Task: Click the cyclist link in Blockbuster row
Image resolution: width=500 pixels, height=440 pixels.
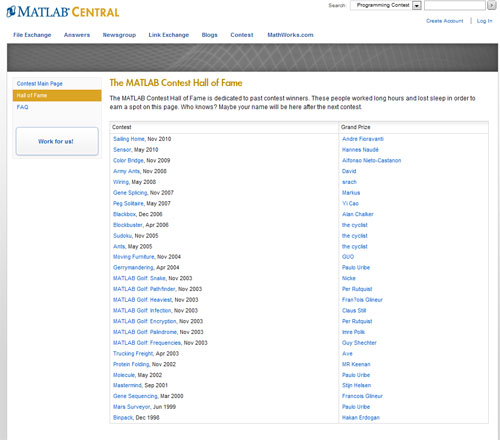Action: tap(355, 225)
